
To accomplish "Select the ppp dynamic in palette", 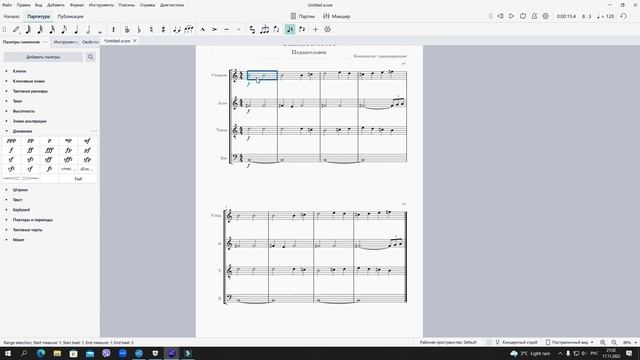I will point(11,141).
